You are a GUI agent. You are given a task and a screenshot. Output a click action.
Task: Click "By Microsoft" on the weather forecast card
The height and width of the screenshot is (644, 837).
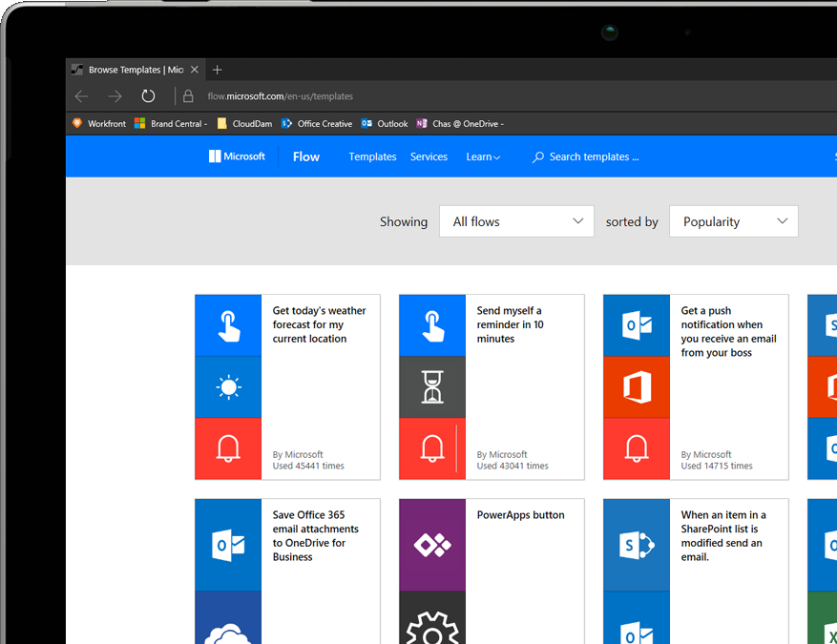click(298, 454)
